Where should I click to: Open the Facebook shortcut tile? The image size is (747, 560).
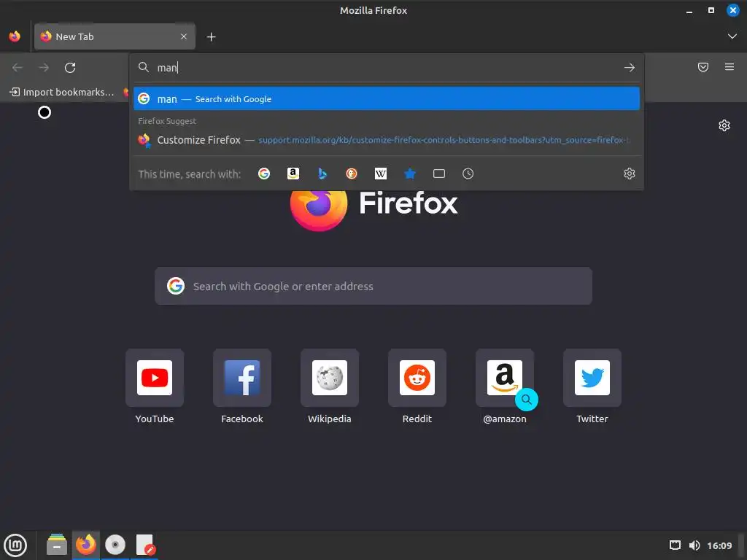[x=242, y=386]
